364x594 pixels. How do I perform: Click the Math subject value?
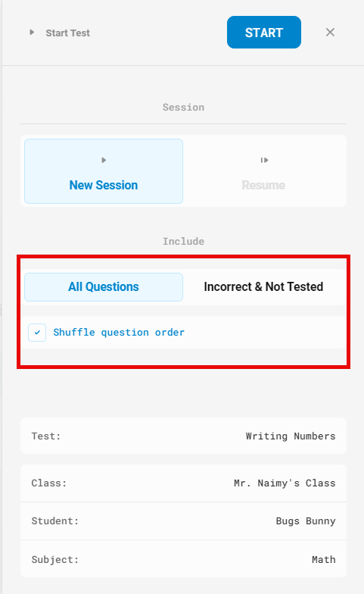(x=324, y=559)
